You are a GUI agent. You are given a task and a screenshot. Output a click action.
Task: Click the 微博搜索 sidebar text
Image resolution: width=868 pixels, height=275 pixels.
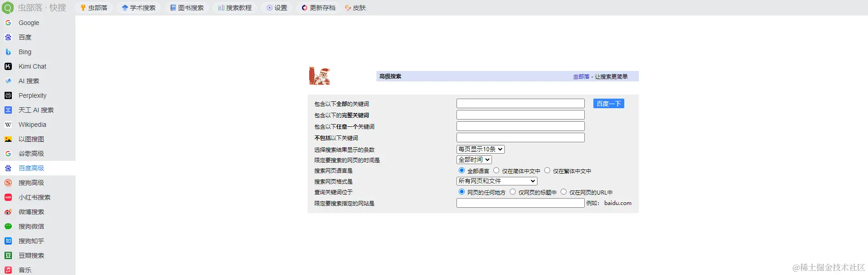click(x=31, y=212)
